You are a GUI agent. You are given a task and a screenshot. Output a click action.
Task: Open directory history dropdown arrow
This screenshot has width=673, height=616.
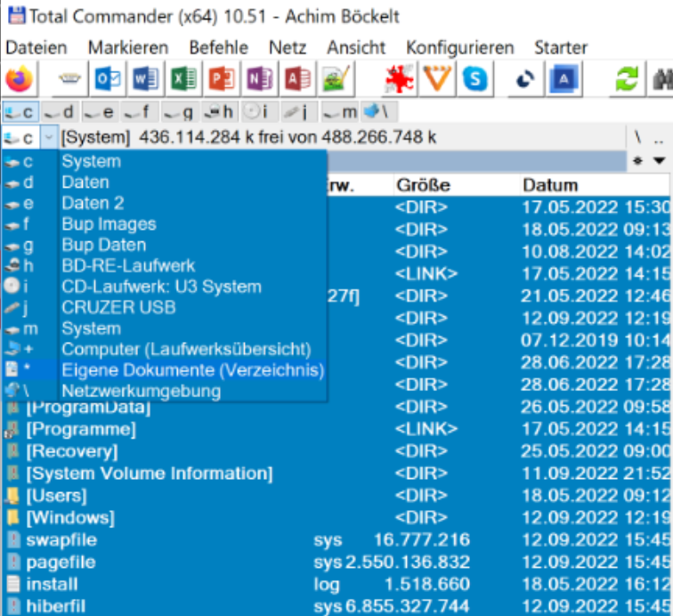pyautogui.click(x=660, y=160)
